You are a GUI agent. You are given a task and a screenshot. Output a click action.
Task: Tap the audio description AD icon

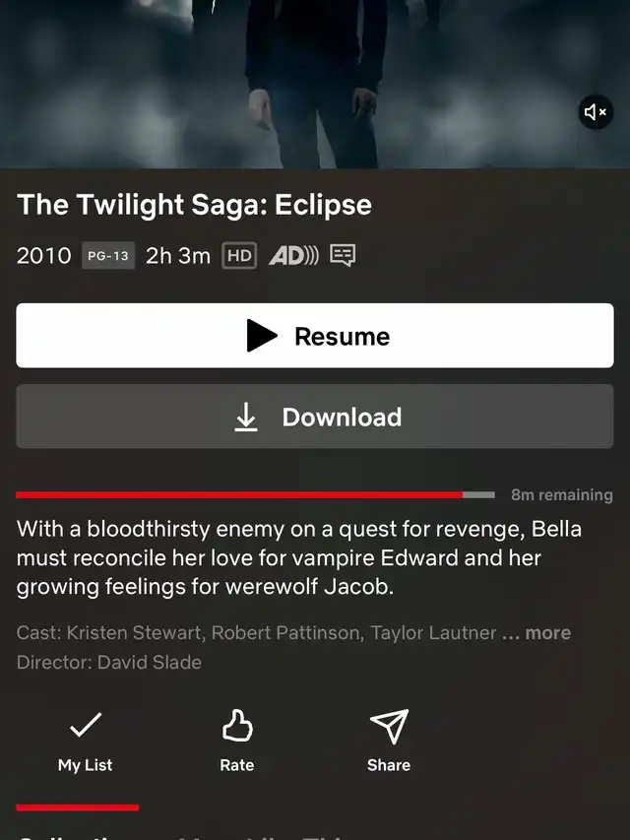tap(293, 255)
